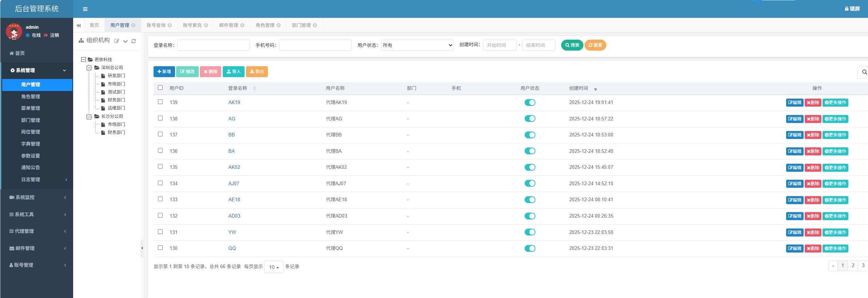This screenshot has width=868, height=298.
Task: Open 菜单管理 in the sidebar
Action: click(31, 108)
